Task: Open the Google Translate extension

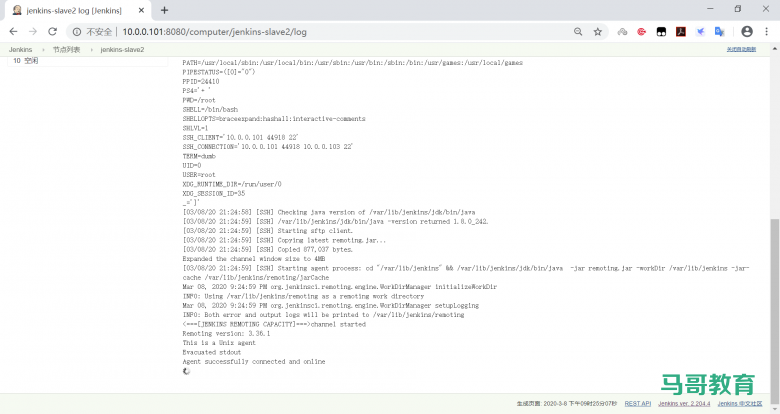Action: pos(719,31)
